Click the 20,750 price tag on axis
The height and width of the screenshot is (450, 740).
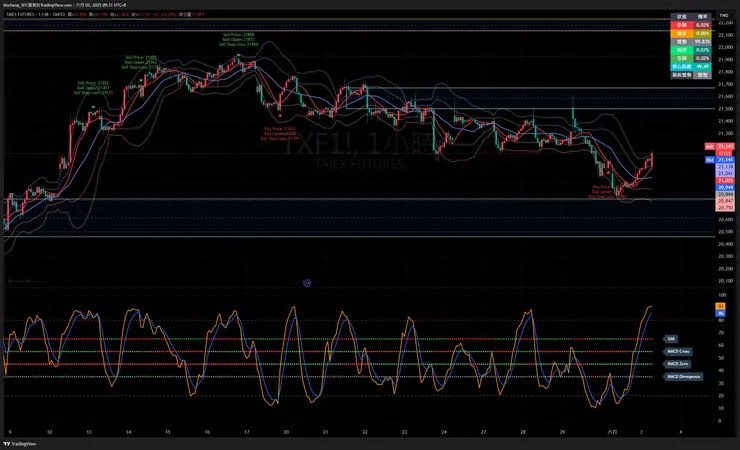click(726, 208)
